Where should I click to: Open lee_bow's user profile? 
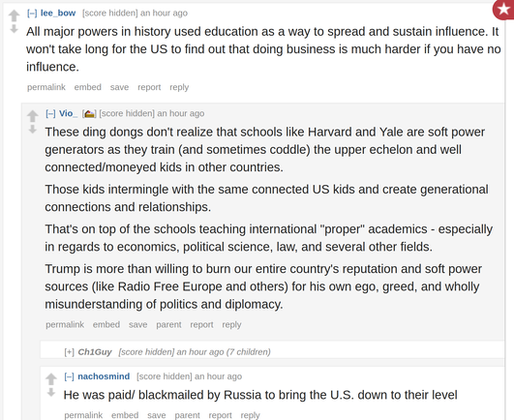click(x=58, y=14)
